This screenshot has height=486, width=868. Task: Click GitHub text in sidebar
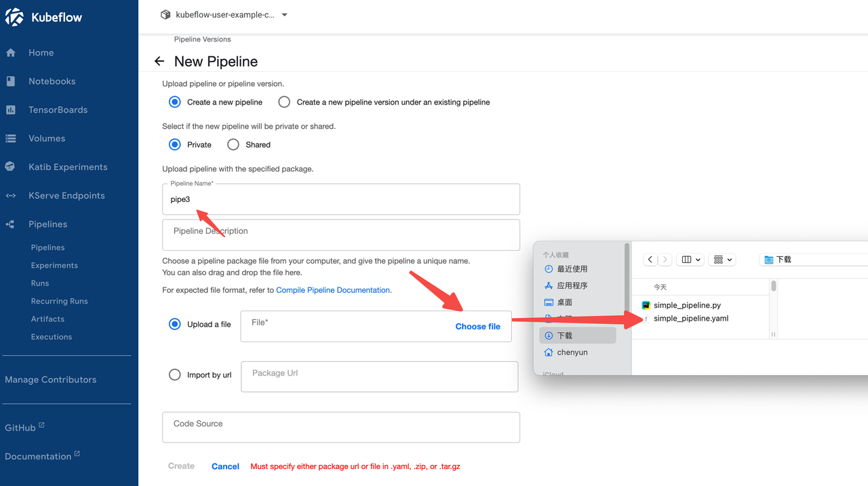point(20,428)
